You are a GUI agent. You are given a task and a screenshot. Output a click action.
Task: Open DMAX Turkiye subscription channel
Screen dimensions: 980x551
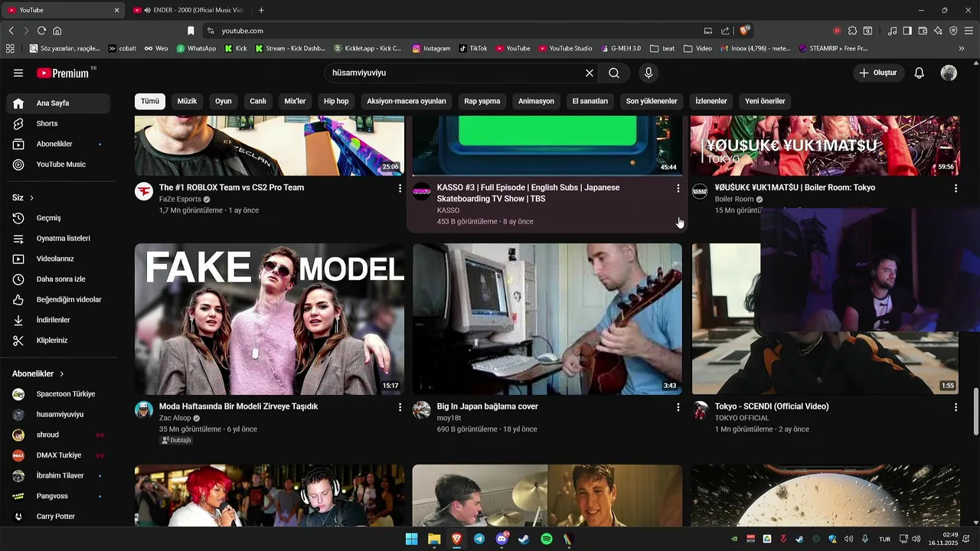[58, 455]
